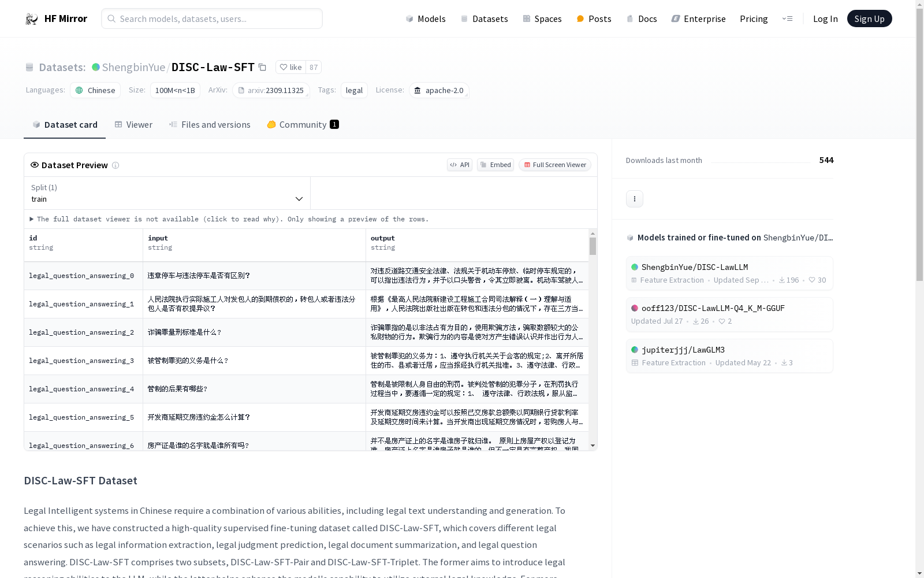This screenshot has width=924, height=578.
Task: Copy dataset name with the copy icon
Action: pyautogui.click(x=262, y=67)
